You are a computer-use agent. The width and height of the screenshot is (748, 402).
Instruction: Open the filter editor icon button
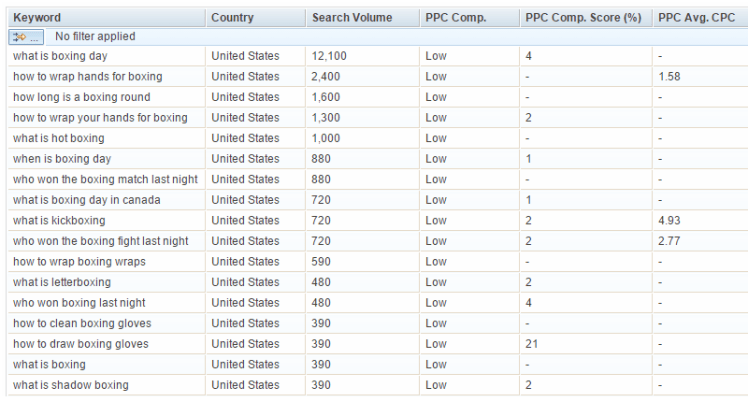25,37
